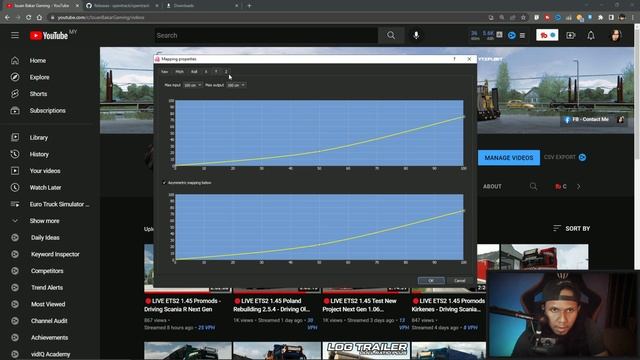Open the account avatar menu
The height and width of the screenshot is (360, 640).
tap(616, 36)
